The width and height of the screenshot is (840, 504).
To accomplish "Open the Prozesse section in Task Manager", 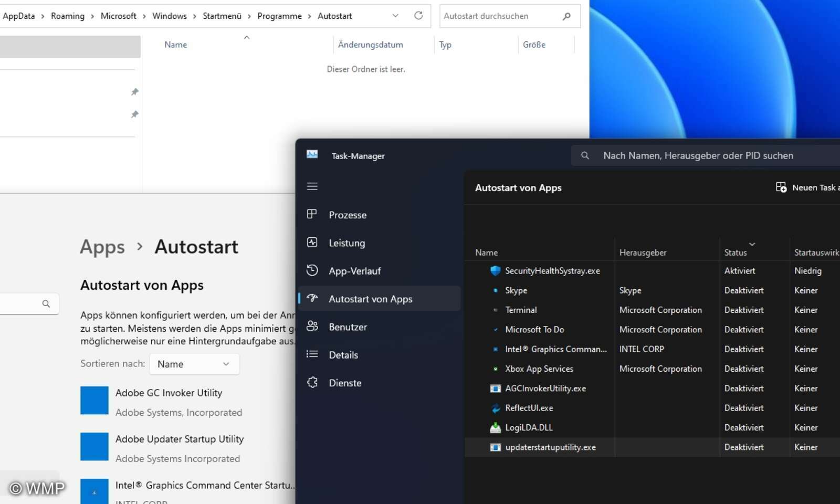I will click(x=312, y=215).
